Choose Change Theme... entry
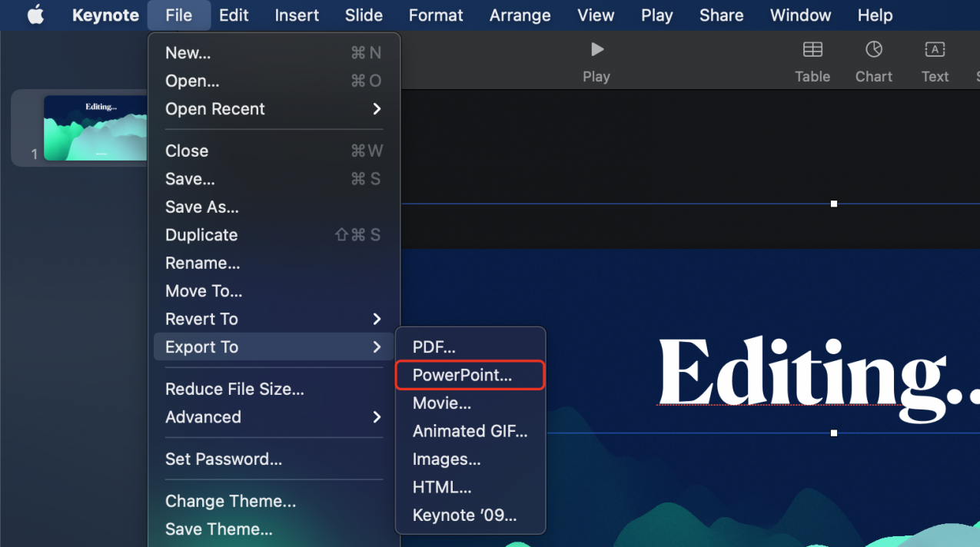The width and height of the screenshot is (980, 547). pos(274,501)
